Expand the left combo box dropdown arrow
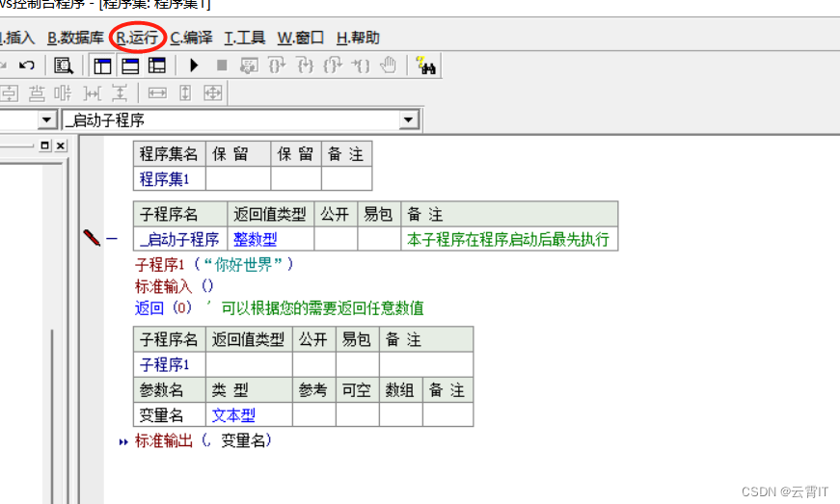 point(46,119)
